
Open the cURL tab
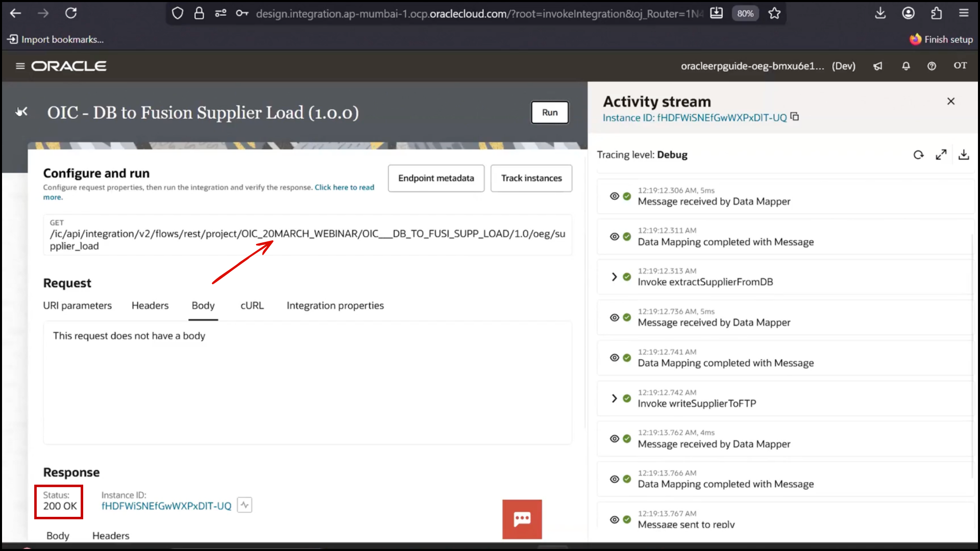pos(252,306)
